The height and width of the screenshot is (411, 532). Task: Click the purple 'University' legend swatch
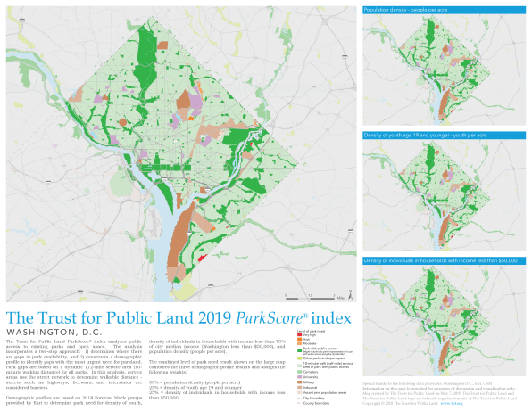click(300, 377)
